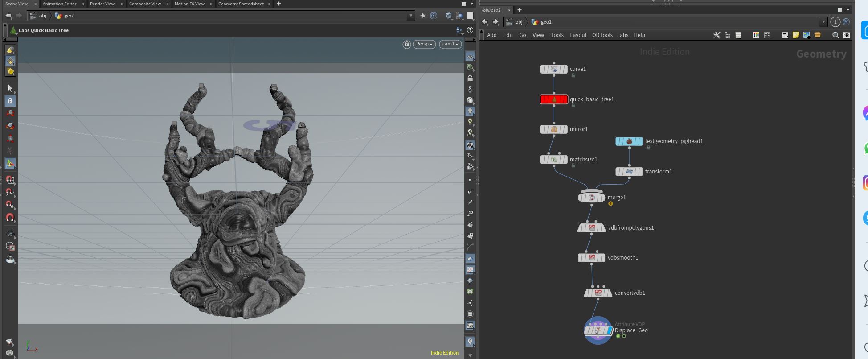The width and height of the screenshot is (868, 359).
Task: Open the color palette grid icon
Action: click(756, 35)
